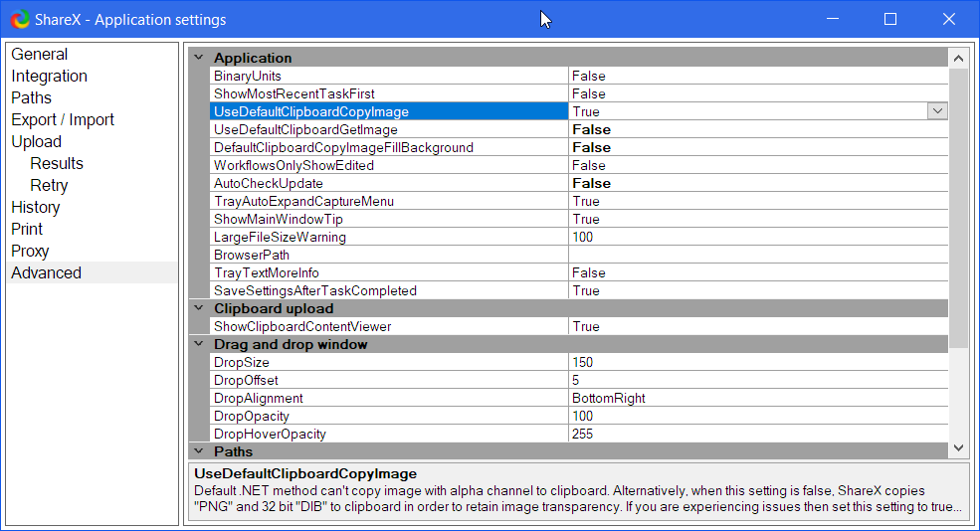Open the Proxy settings section
Screen dimensions: 980x531
click(x=30, y=252)
